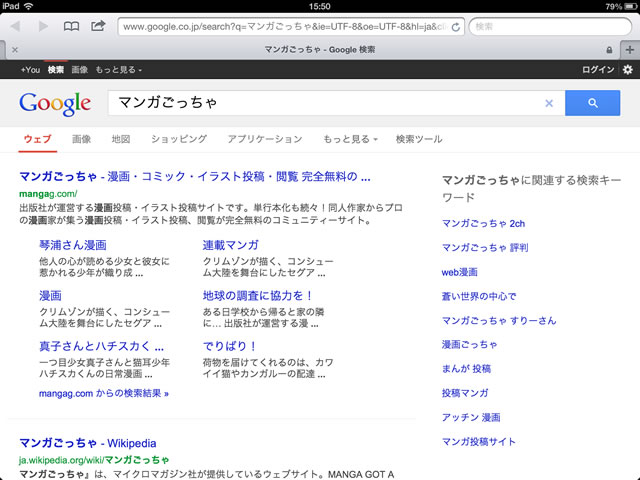
Task: Reload page with the refresh icon
Action: tap(456, 27)
